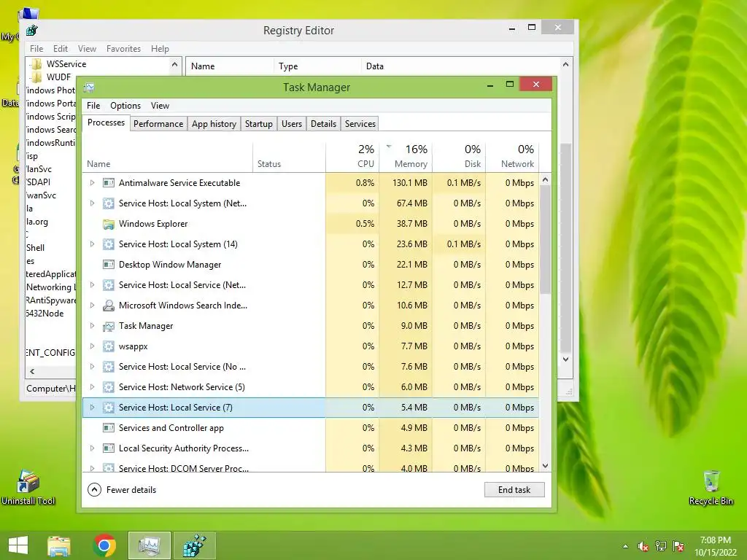This screenshot has width=747, height=560.
Task: Open the Recycle Bin desktop icon
Action: pyautogui.click(x=711, y=487)
